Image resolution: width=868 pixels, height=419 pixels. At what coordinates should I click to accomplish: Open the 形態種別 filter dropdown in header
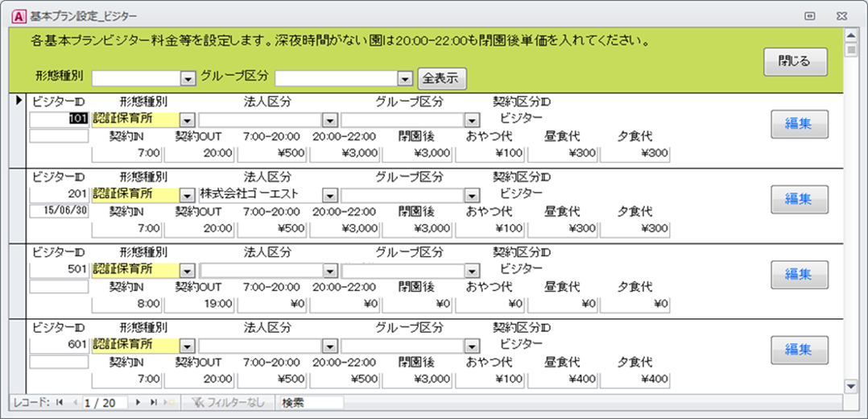pyautogui.click(x=188, y=79)
